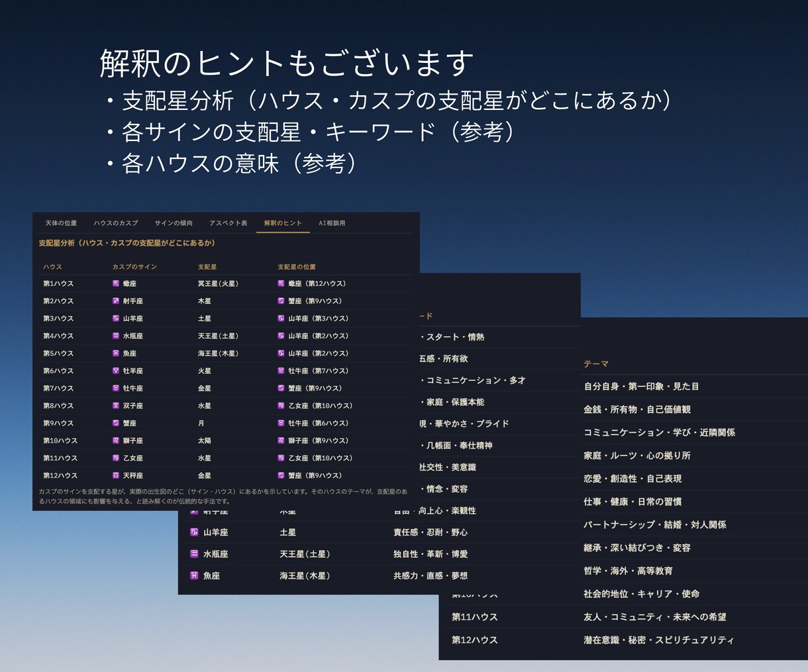Switch to the ハウスのカスプ tab
808x672 pixels.
pos(116,223)
